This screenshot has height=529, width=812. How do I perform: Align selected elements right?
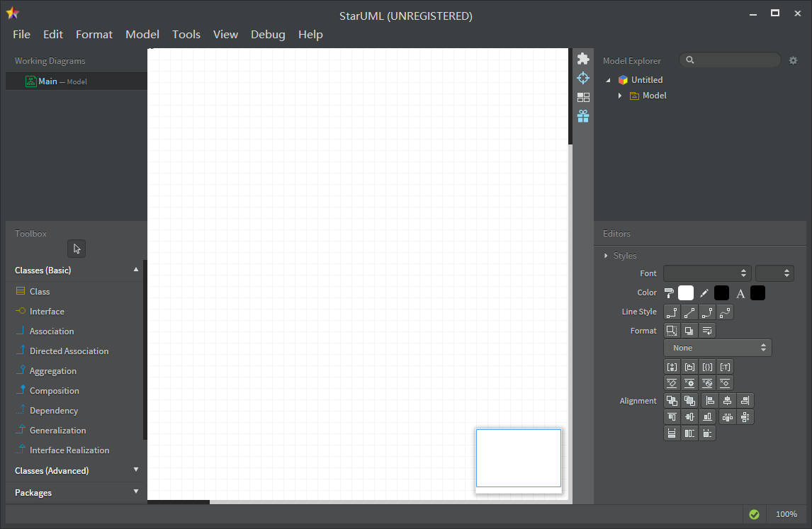[x=745, y=401]
